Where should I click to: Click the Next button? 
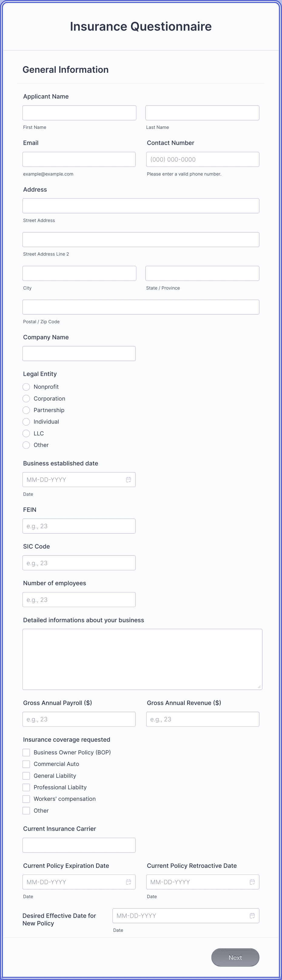pyautogui.click(x=235, y=958)
